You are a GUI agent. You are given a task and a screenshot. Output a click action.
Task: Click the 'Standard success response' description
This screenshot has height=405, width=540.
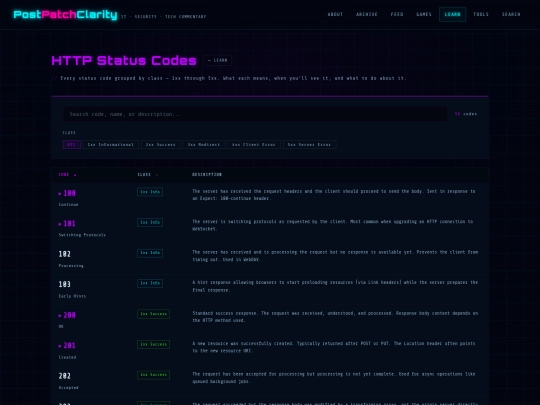(335, 316)
